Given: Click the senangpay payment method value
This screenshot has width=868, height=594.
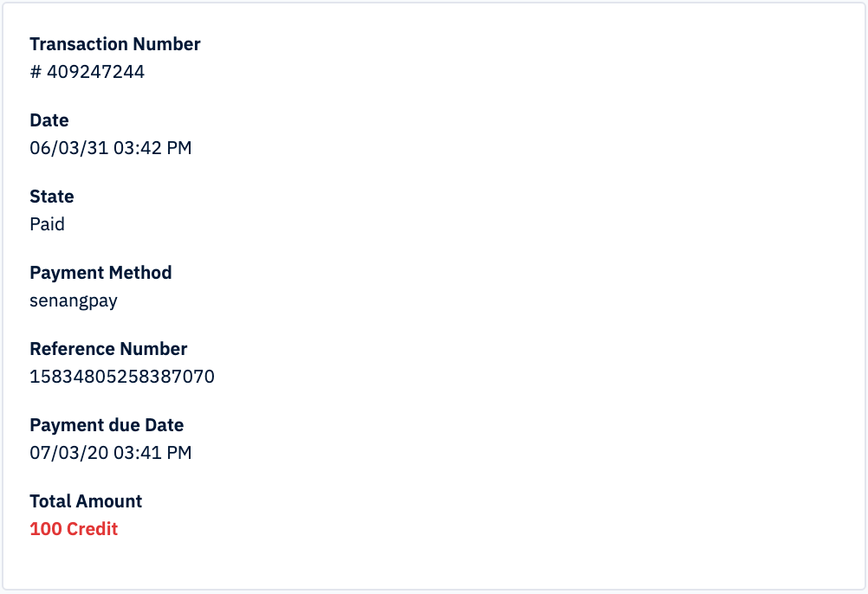Looking at the screenshot, I should 74,301.
